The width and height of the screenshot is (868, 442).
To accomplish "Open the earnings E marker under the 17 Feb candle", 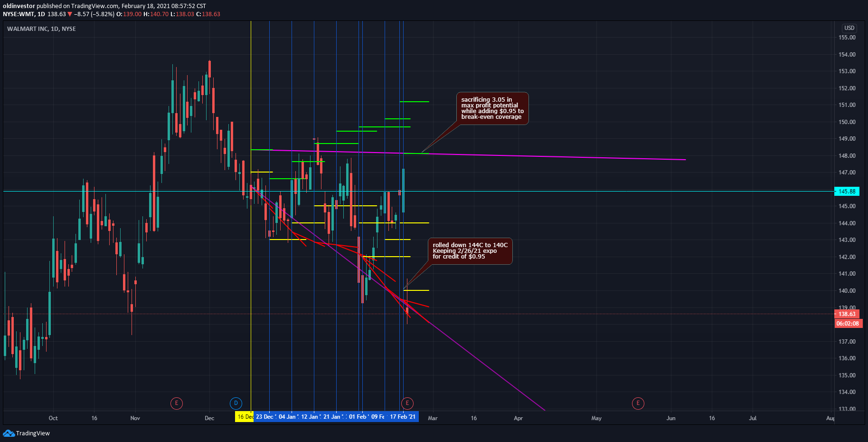I will 407,404.
